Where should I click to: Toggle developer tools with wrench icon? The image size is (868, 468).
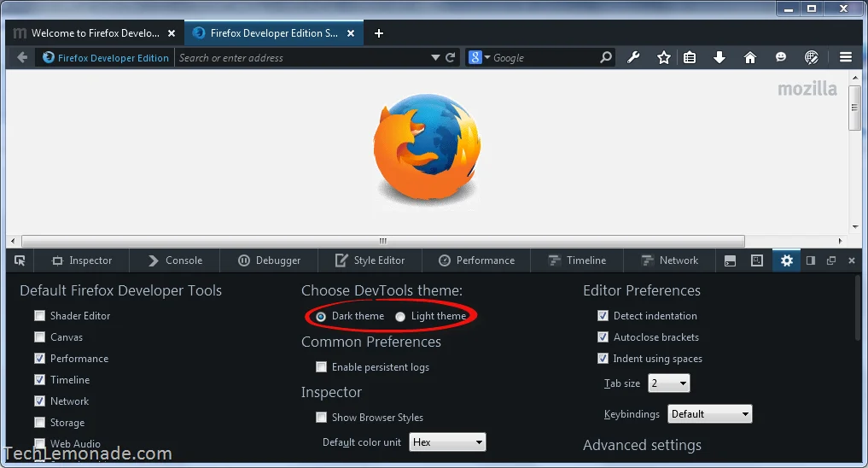633,57
